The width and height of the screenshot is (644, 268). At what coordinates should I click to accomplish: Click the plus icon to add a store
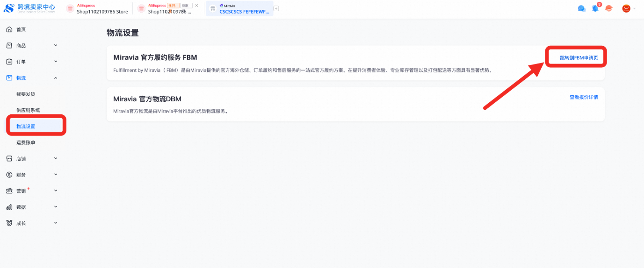click(x=276, y=8)
